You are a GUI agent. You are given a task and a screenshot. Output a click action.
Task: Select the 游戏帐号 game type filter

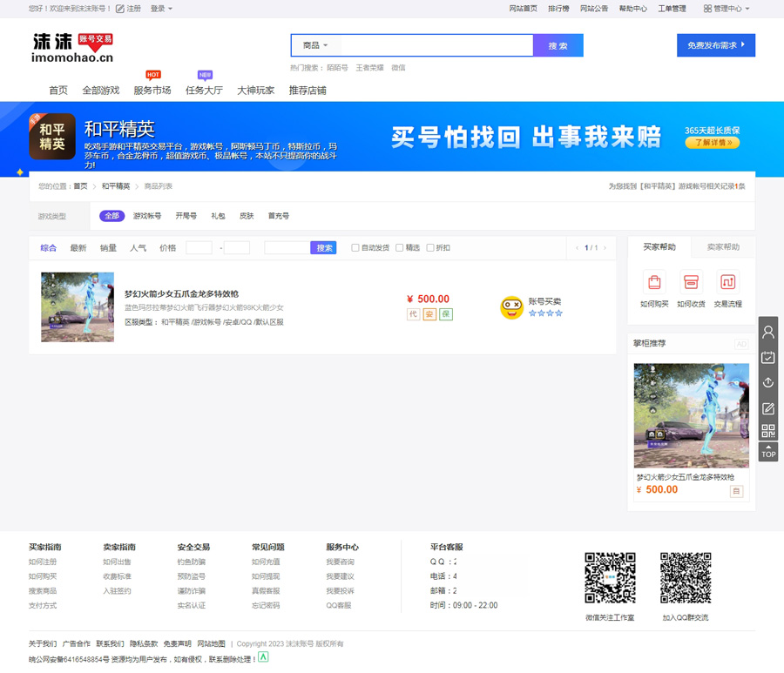[x=147, y=216]
